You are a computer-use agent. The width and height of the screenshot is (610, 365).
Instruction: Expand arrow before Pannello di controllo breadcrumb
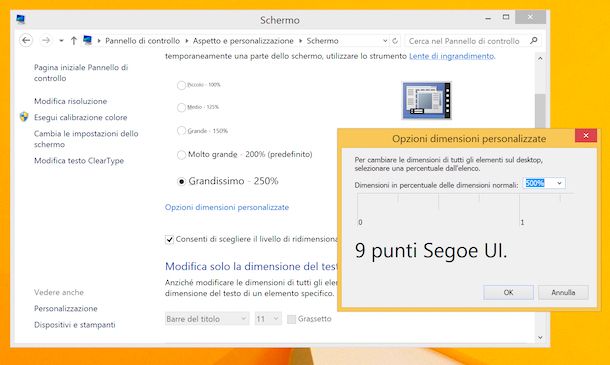tap(99, 40)
